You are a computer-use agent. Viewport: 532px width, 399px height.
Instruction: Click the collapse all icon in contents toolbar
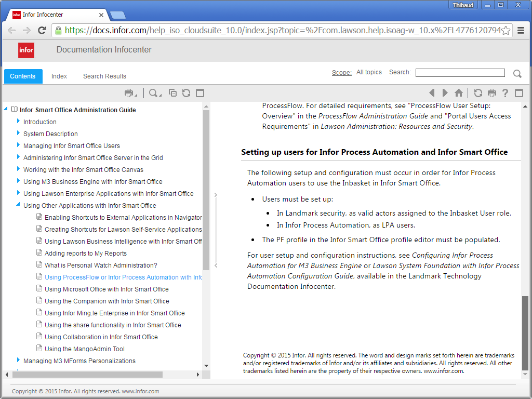173,93
